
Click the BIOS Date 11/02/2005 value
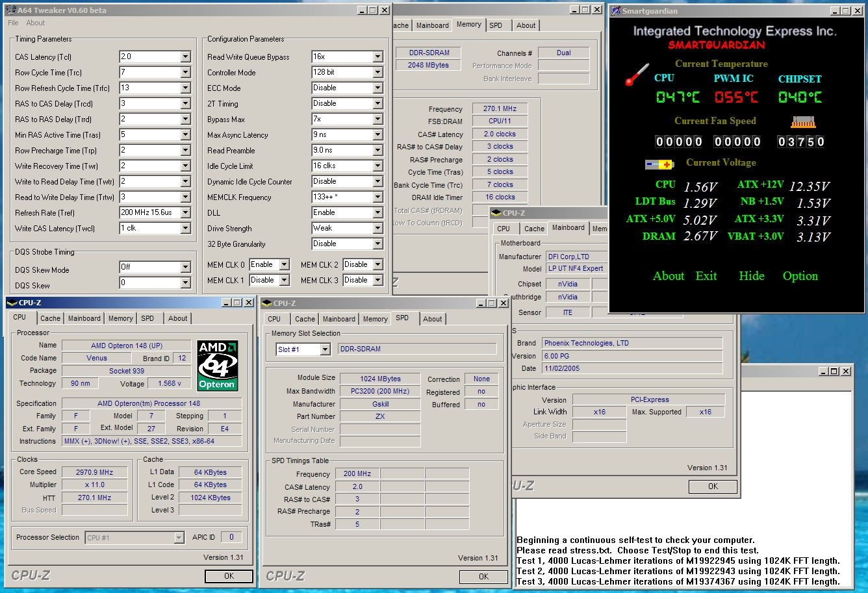click(x=633, y=368)
